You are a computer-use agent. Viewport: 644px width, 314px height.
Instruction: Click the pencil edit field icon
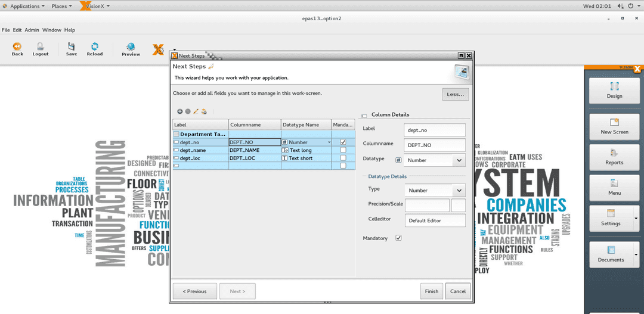pos(196,111)
